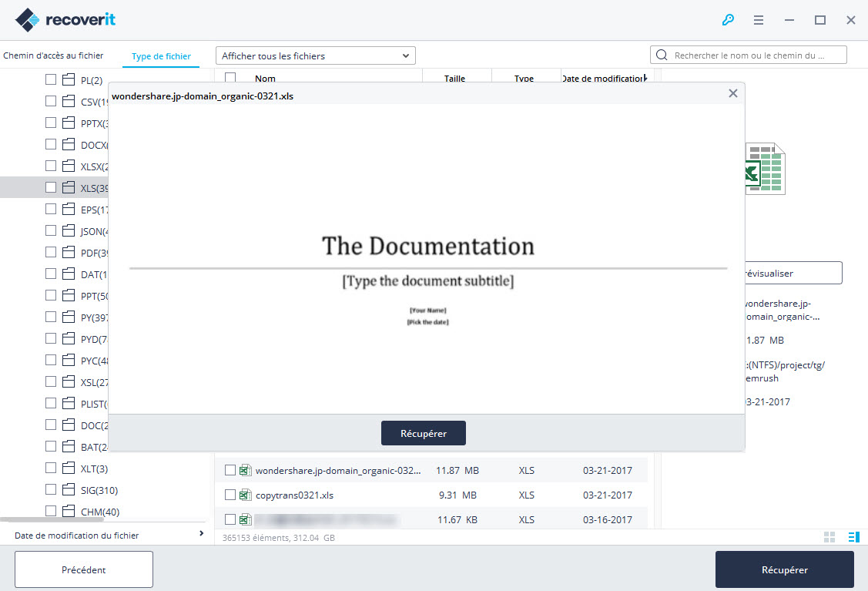Switch to list view icon

(853, 537)
